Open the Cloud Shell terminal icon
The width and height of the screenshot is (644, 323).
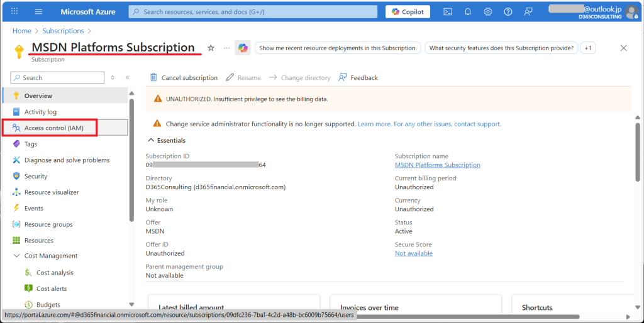pyautogui.click(x=448, y=11)
